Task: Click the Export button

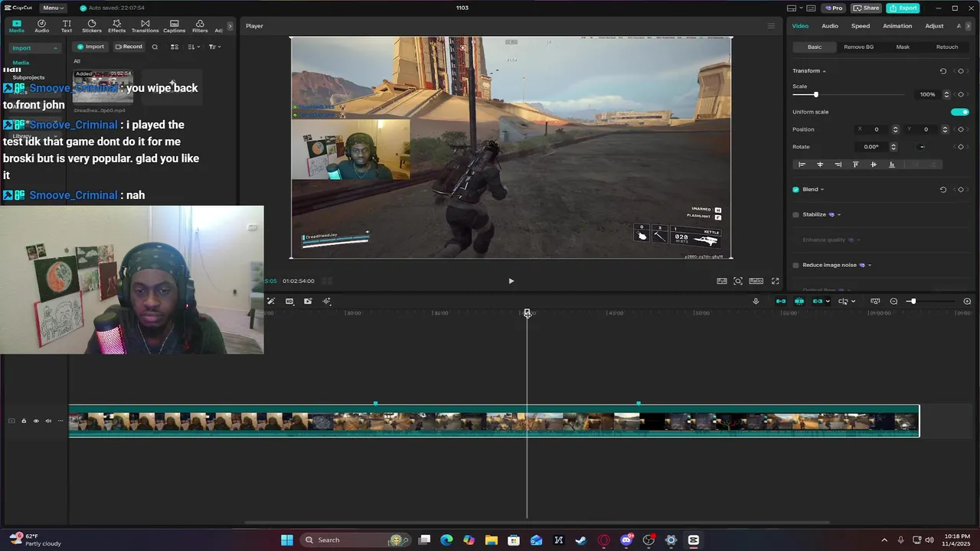Action: pyautogui.click(x=903, y=8)
